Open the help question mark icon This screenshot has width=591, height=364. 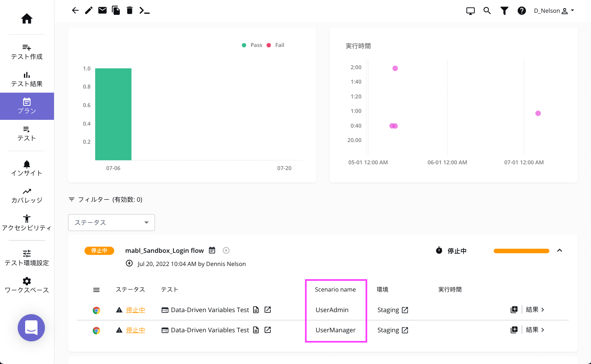point(521,11)
